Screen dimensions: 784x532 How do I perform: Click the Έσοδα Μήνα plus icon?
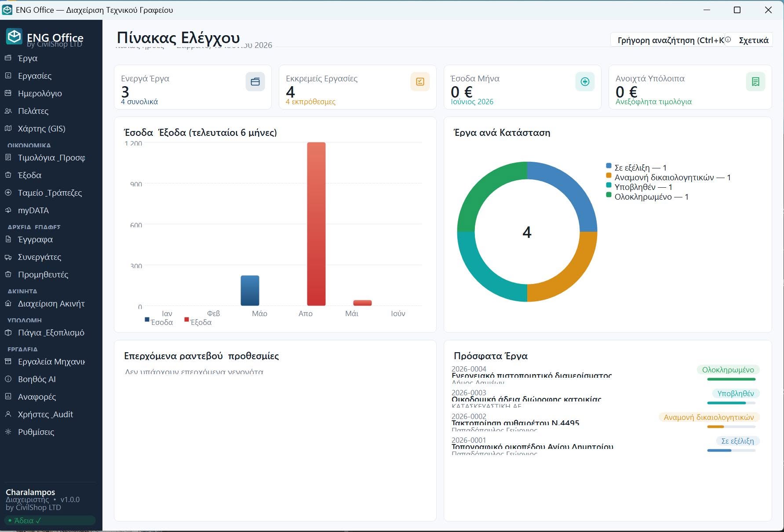585,82
